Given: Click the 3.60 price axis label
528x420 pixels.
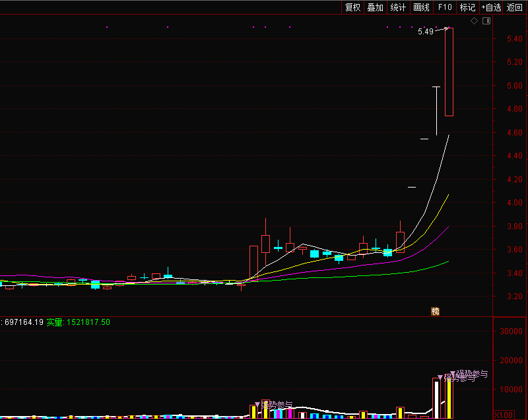Looking at the screenshot, I should (515, 250).
